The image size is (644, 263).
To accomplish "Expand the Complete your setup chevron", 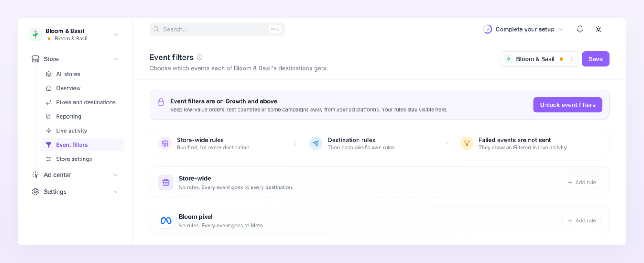I will pyautogui.click(x=561, y=29).
